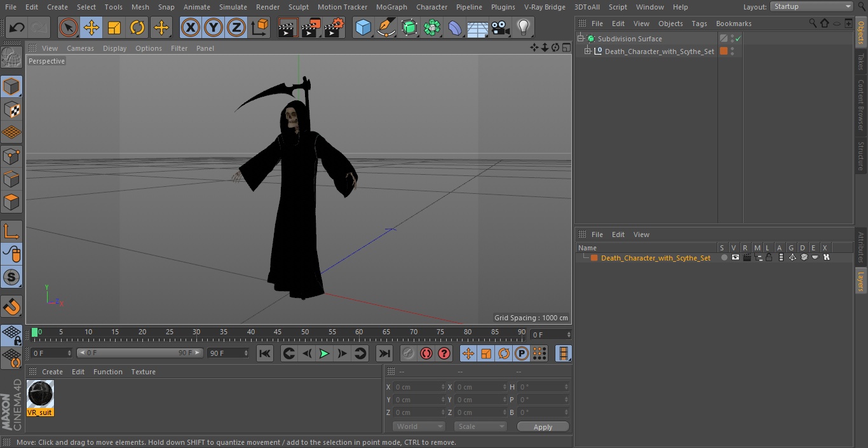Add a Floor environment object
This screenshot has height=448, width=868.
pyautogui.click(x=478, y=28)
